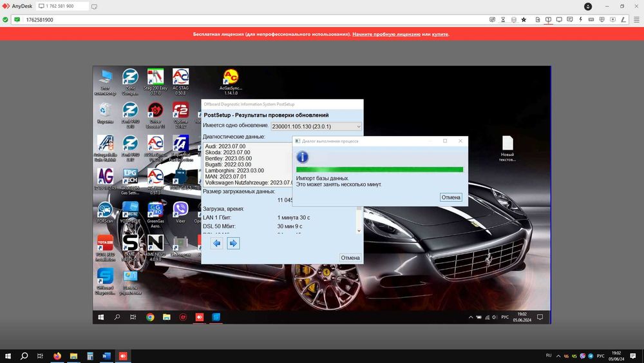644x363 pixels.
Task: Open Firefox from the Windows taskbar
Action: point(57,356)
